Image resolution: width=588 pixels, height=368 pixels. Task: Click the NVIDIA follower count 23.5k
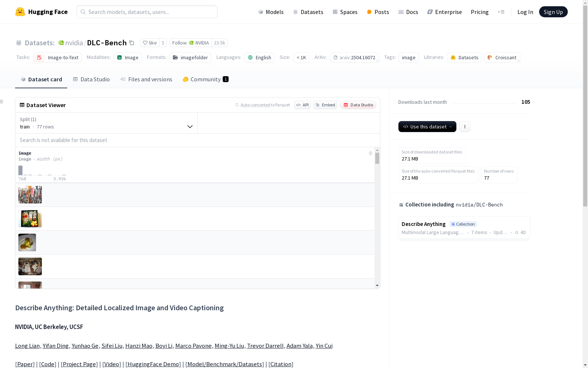pyautogui.click(x=219, y=43)
